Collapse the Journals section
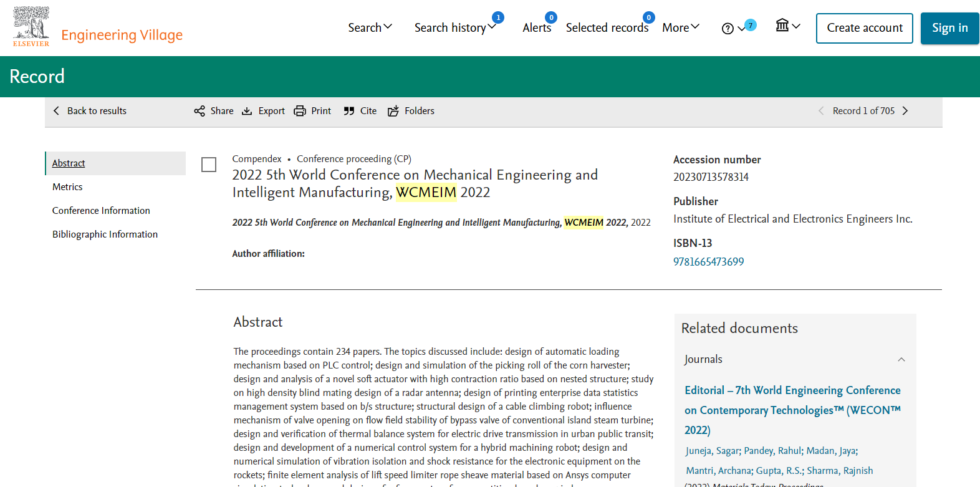 click(901, 360)
